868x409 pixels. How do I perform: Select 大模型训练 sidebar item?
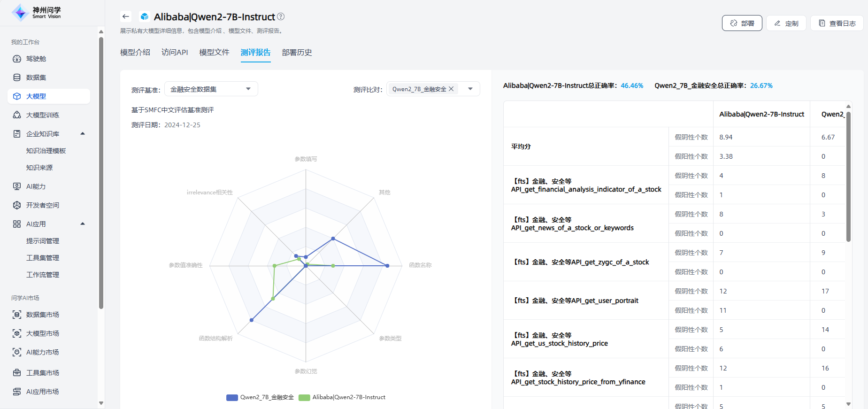coord(42,115)
